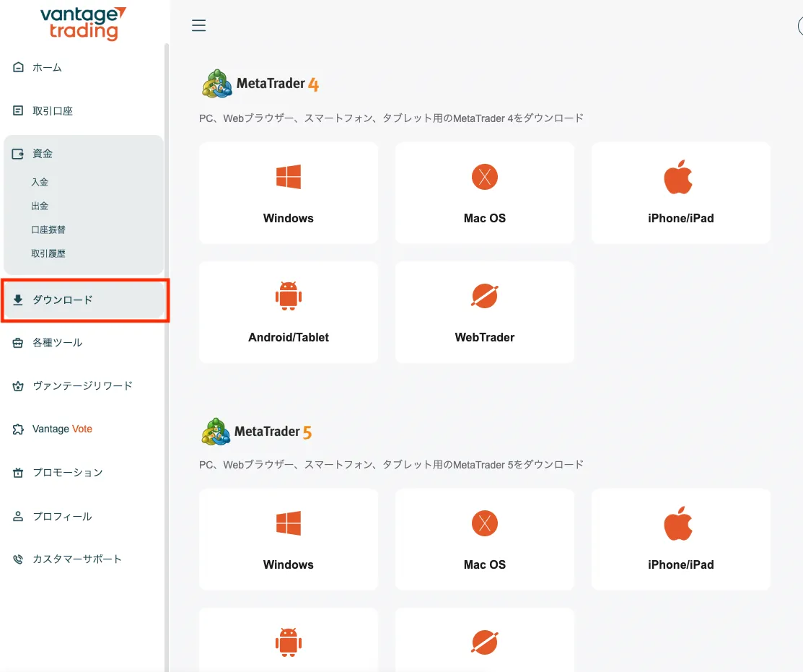The image size is (803, 672).
Task: Click the 取引口座 account icon
Action: point(18,110)
